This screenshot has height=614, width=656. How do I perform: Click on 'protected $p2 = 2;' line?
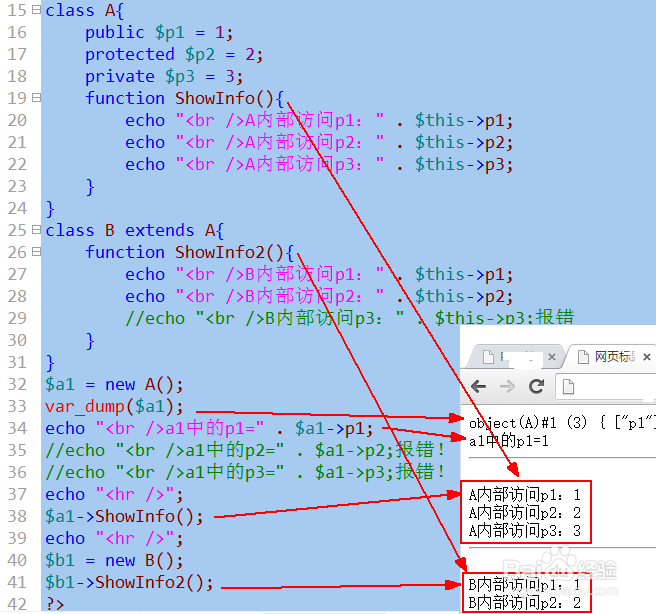click(x=174, y=54)
